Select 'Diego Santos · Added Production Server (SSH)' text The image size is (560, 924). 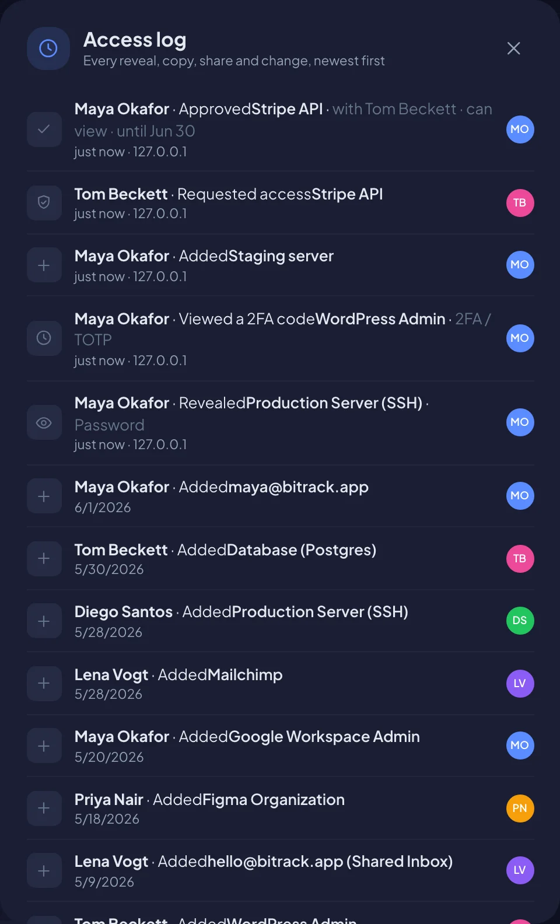[242, 612]
